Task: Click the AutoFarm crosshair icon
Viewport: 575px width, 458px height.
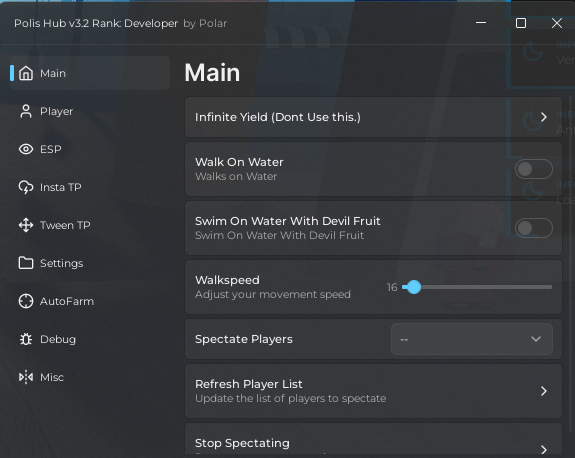Action: [x=26, y=301]
